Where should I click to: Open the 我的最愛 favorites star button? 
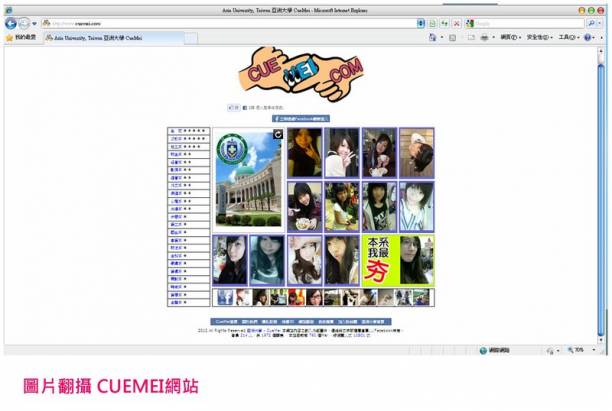21,37
